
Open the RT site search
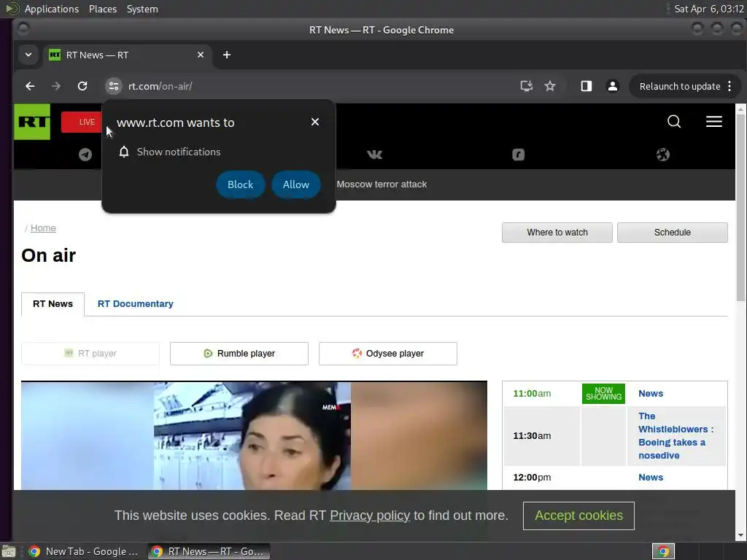coord(673,122)
